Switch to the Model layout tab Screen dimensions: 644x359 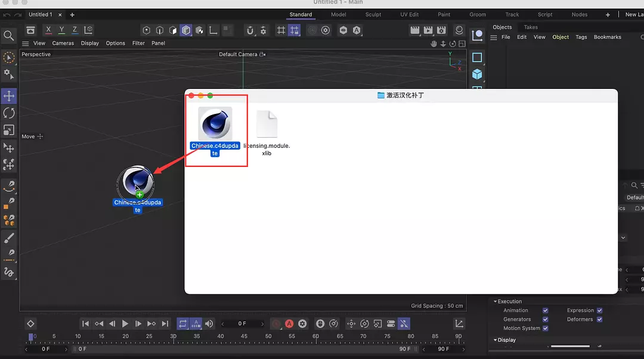pos(339,14)
